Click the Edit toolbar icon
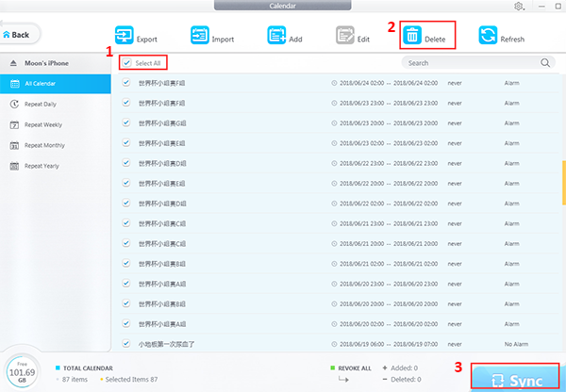 (x=345, y=35)
